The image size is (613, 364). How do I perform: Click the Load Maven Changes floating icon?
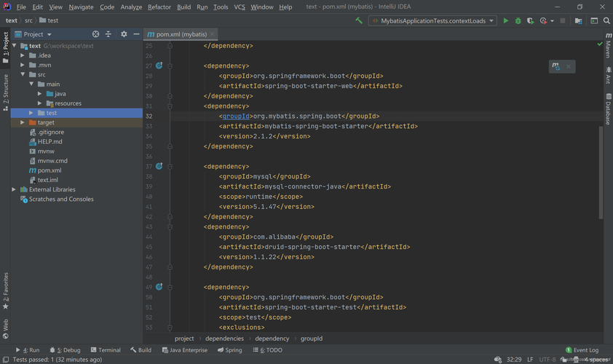click(x=556, y=66)
